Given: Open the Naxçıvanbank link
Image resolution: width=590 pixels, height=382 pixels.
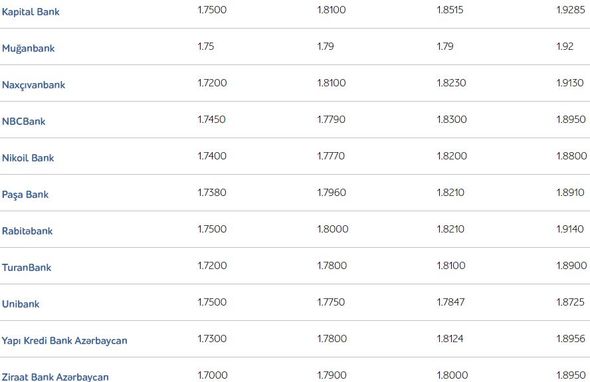Looking at the screenshot, I should [x=33, y=85].
